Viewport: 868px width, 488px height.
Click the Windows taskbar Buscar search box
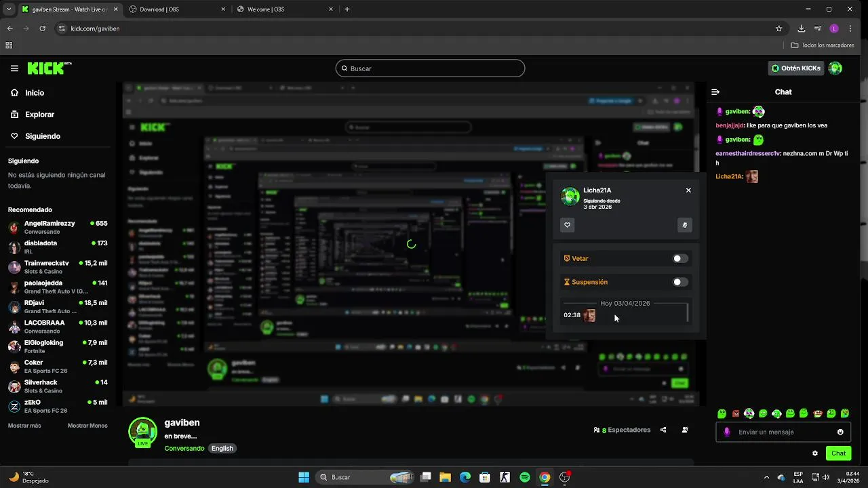pyautogui.click(x=366, y=477)
